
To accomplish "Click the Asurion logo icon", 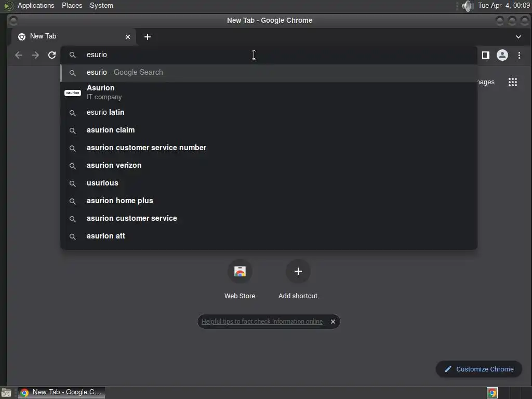I will [73, 92].
